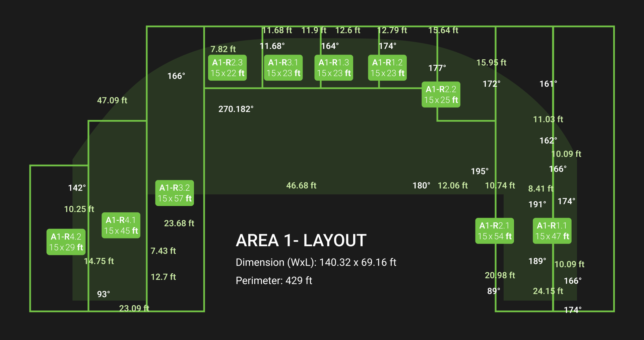Click the 23.68 ft measurement label
This screenshot has height=340, width=644.
click(179, 223)
